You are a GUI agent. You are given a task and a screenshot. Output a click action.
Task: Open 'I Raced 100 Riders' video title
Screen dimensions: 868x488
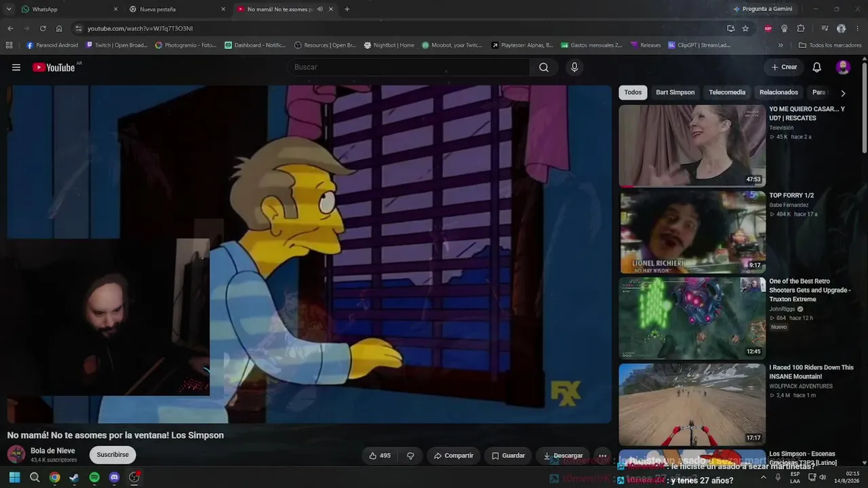pyautogui.click(x=811, y=372)
